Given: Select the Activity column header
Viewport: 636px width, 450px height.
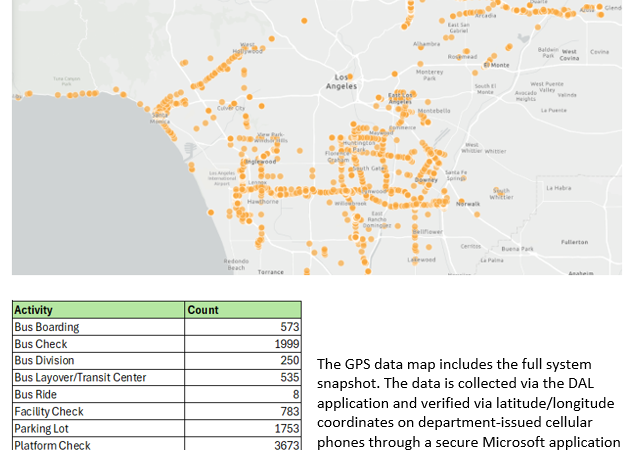Looking at the screenshot, I should coord(34,310).
